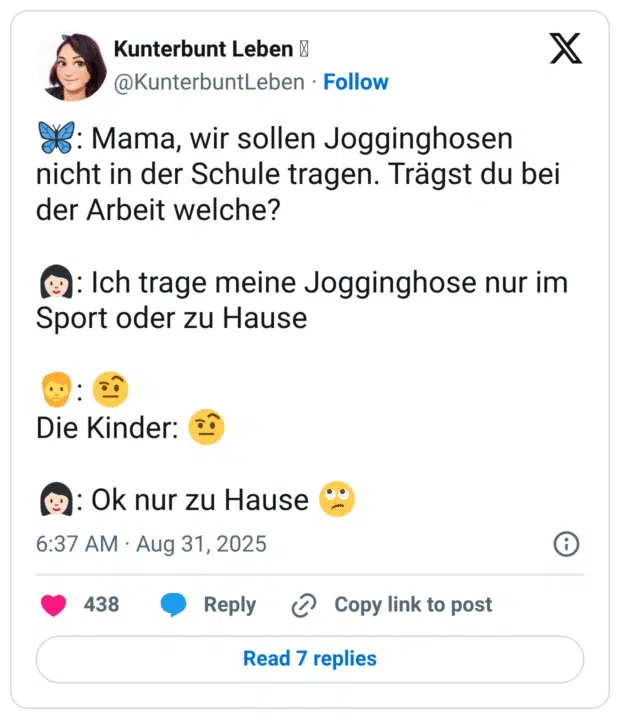Follow the @KunterbuntLeben account
This screenshot has width=620, height=719.
point(356,82)
